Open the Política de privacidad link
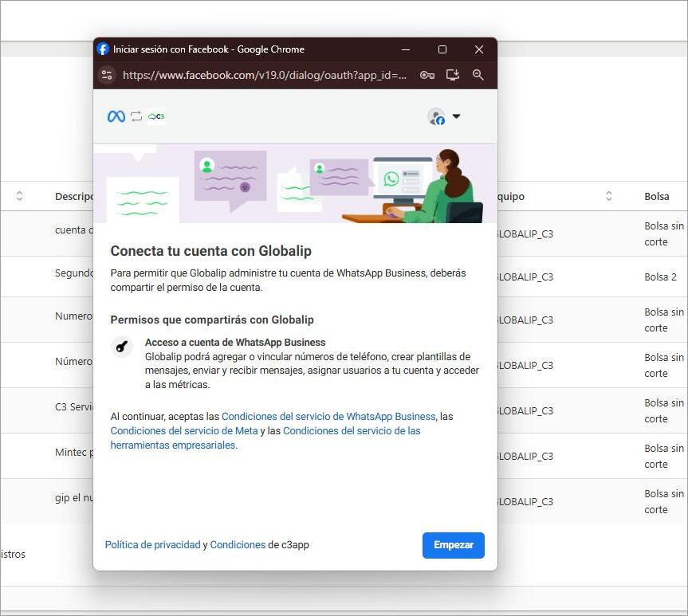 click(152, 545)
